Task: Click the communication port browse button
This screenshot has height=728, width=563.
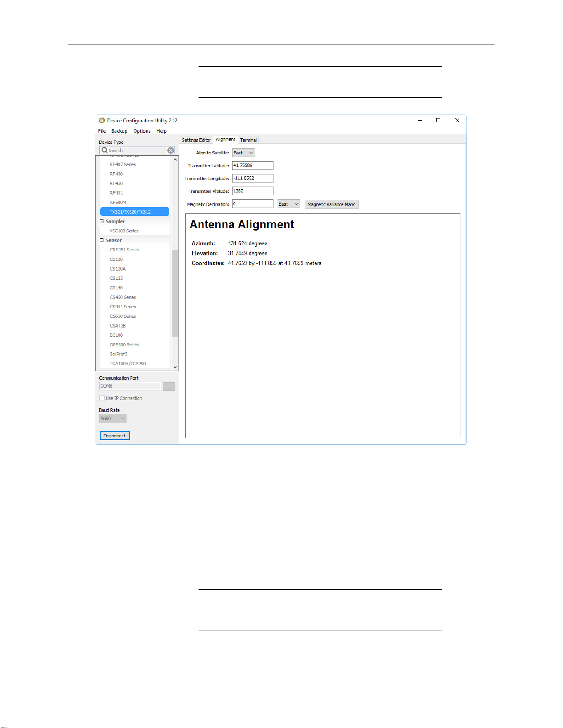Action: coord(169,386)
